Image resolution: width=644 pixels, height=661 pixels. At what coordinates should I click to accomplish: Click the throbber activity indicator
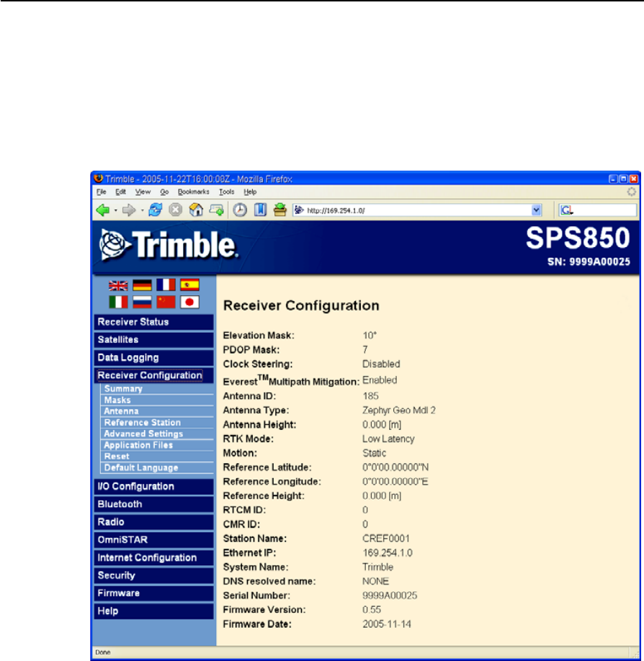pos(631,192)
